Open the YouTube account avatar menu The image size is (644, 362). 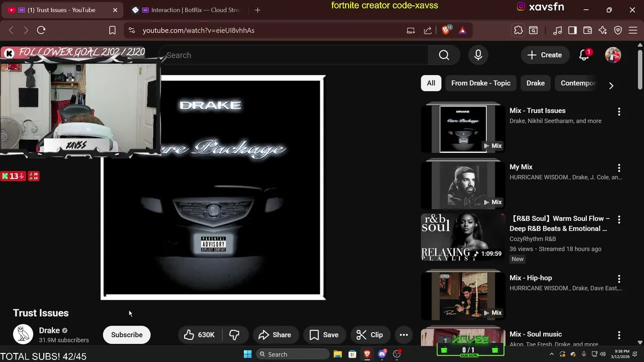click(x=613, y=55)
